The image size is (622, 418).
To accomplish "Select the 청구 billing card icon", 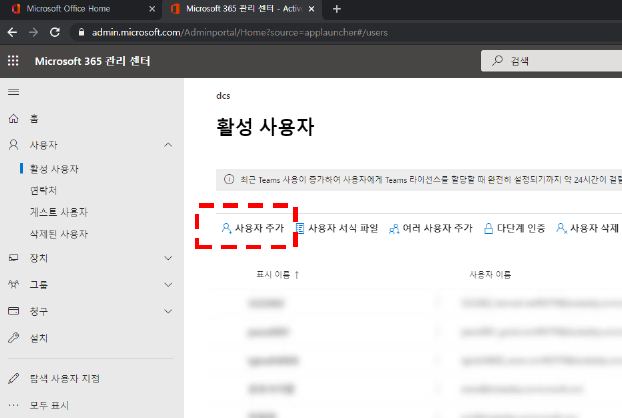I will pyautogui.click(x=13, y=311).
